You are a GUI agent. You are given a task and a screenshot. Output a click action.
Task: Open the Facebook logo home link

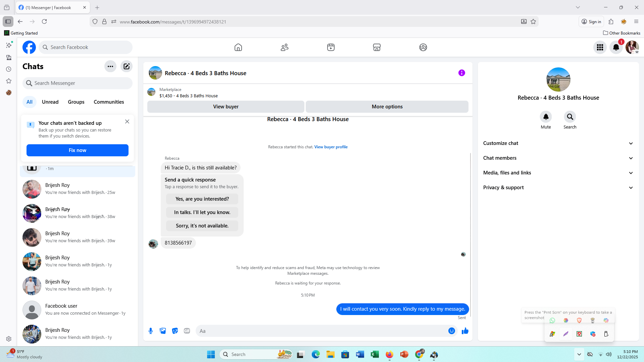click(x=29, y=47)
